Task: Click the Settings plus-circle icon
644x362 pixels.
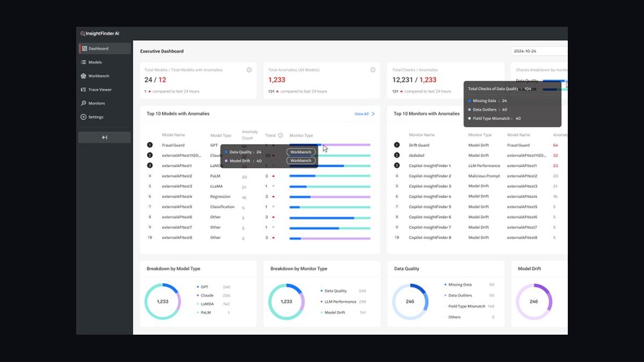Action: pyautogui.click(x=84, y=117)
